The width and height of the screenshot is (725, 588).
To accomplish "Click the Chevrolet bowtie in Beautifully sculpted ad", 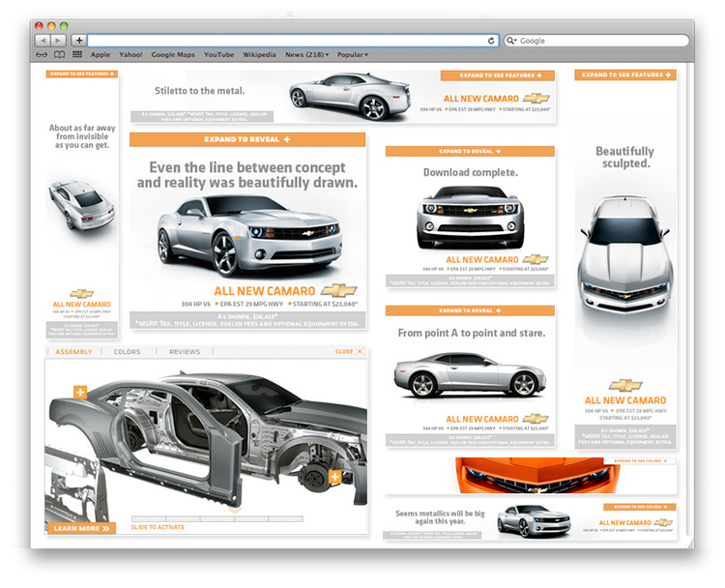I will [x=625, y=385].
